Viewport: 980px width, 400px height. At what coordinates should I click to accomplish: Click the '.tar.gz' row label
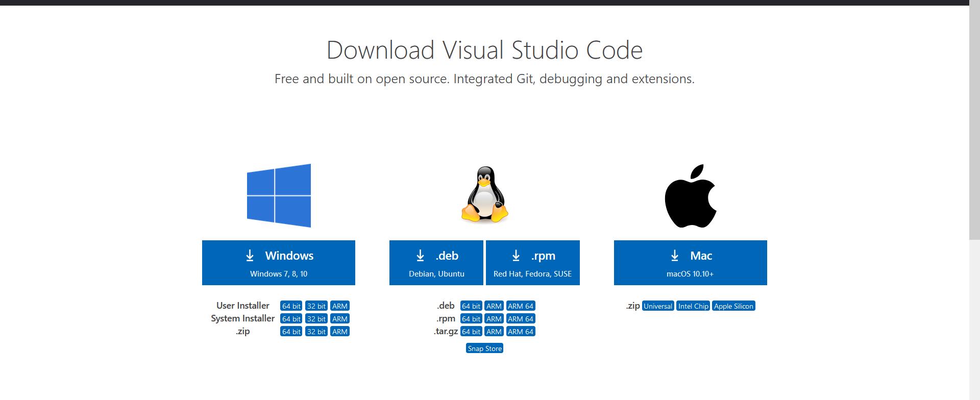coord(446,332)
